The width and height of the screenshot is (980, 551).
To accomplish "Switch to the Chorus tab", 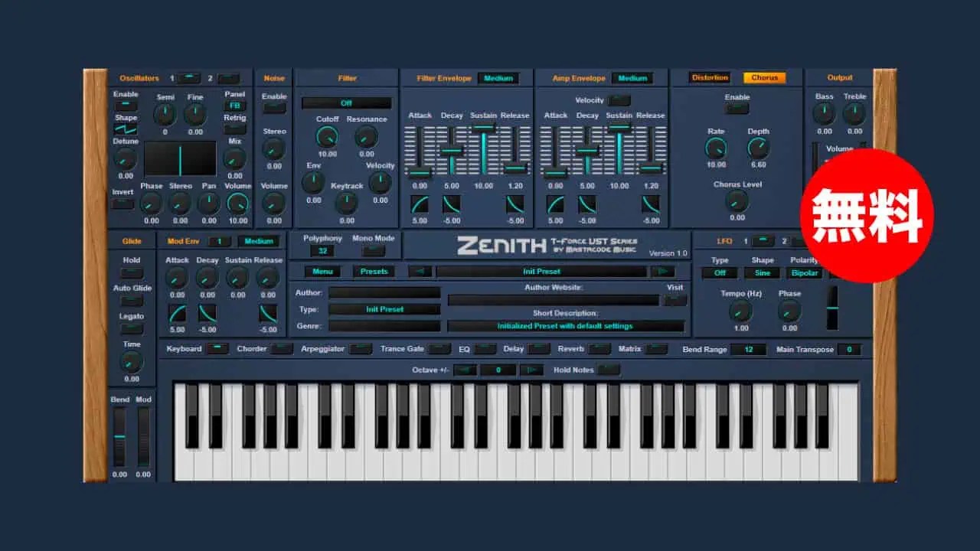I will coord(763,78).
